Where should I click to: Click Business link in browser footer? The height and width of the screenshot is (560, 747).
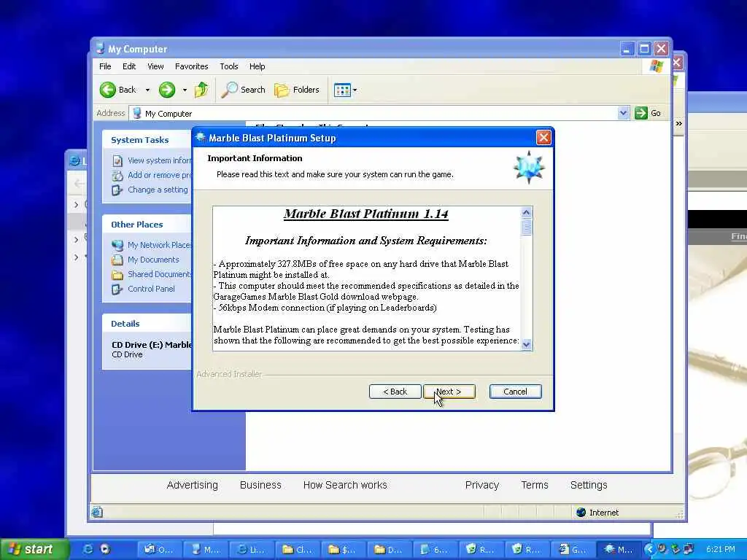tap(260, 485)
